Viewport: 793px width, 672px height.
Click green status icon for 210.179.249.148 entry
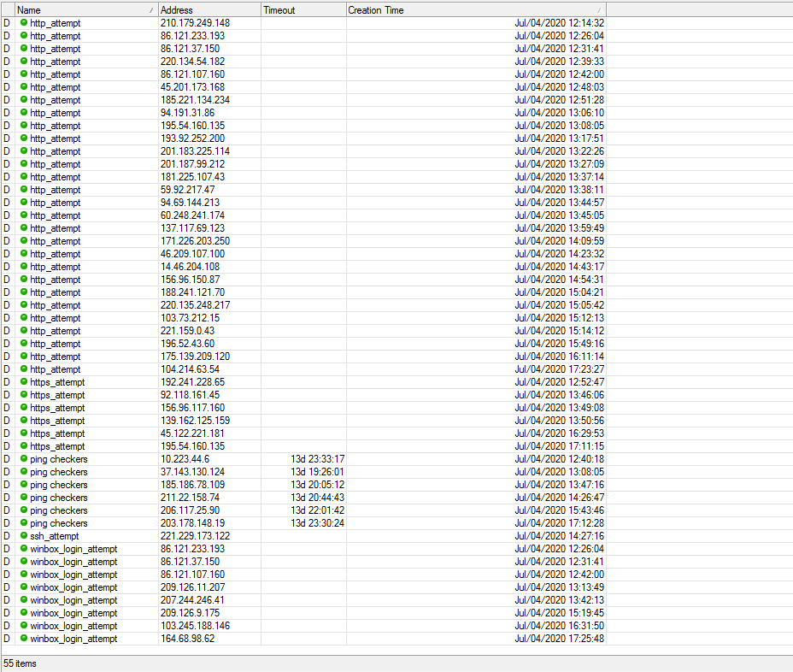tap(24, 22)
